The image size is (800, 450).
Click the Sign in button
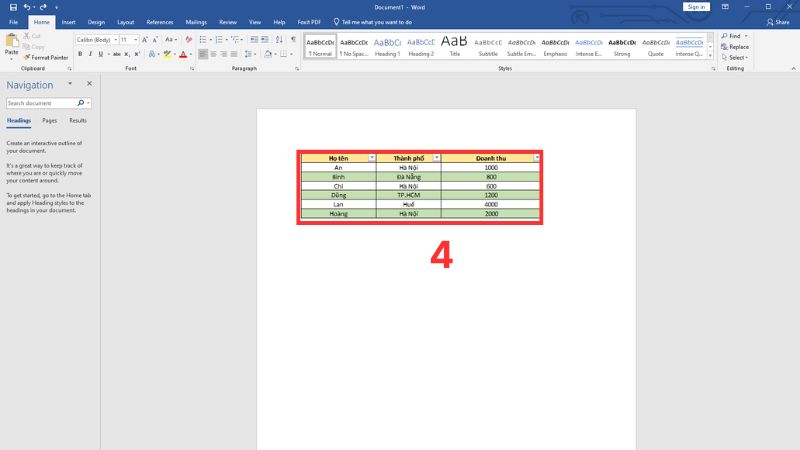[x=696, y=6]
